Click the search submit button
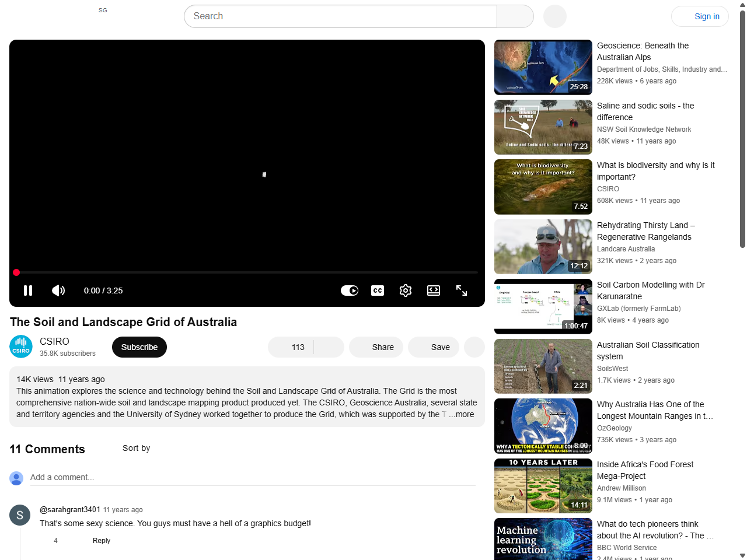The width and height of the screenshot is (747, 560). point(515,16)
